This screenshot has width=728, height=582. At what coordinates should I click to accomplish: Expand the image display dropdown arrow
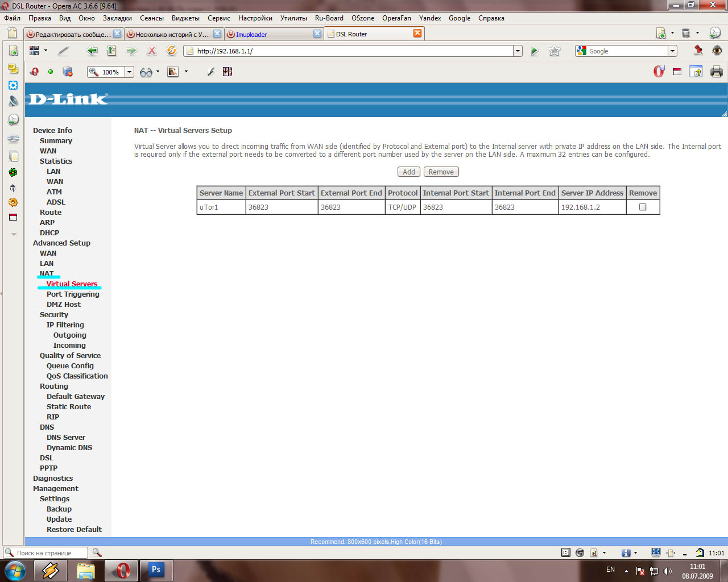(186, 72)
